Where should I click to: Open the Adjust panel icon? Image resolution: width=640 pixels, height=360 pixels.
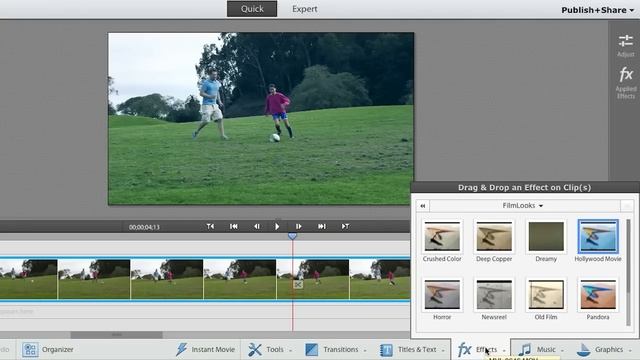(x=625, y=41)
